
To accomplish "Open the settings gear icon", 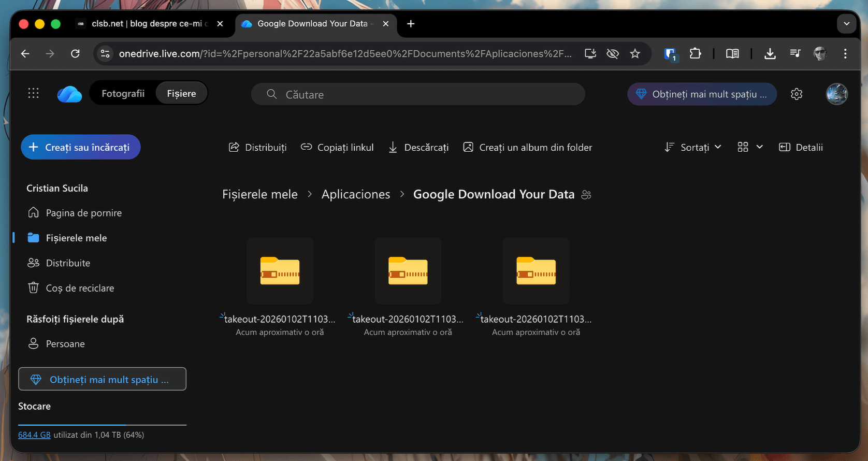I will point(797,94).
